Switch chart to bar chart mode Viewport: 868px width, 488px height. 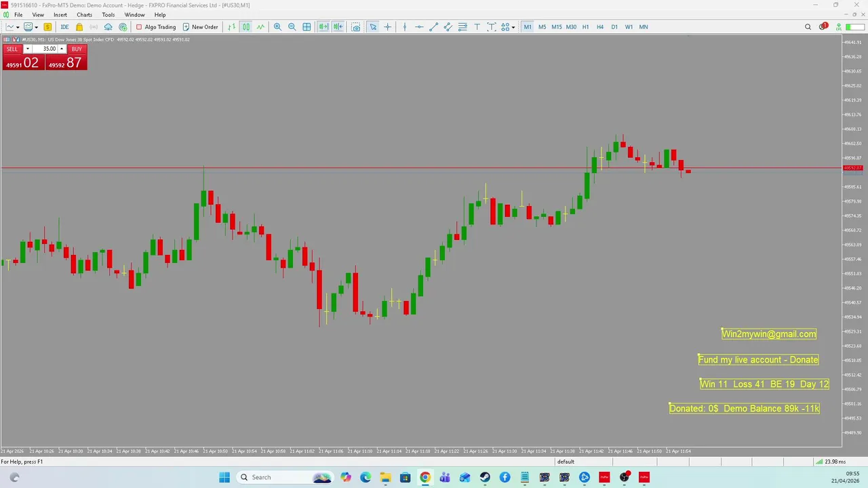tap(231, 27)
